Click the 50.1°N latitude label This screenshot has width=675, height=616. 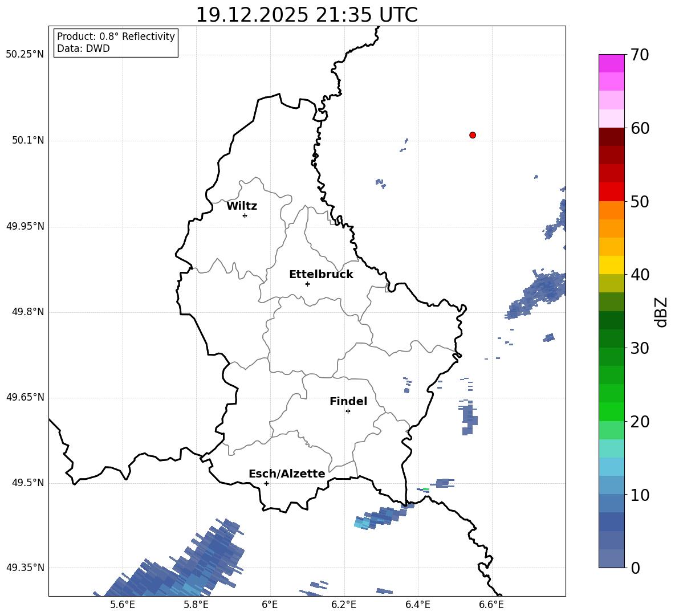[28, 141]
